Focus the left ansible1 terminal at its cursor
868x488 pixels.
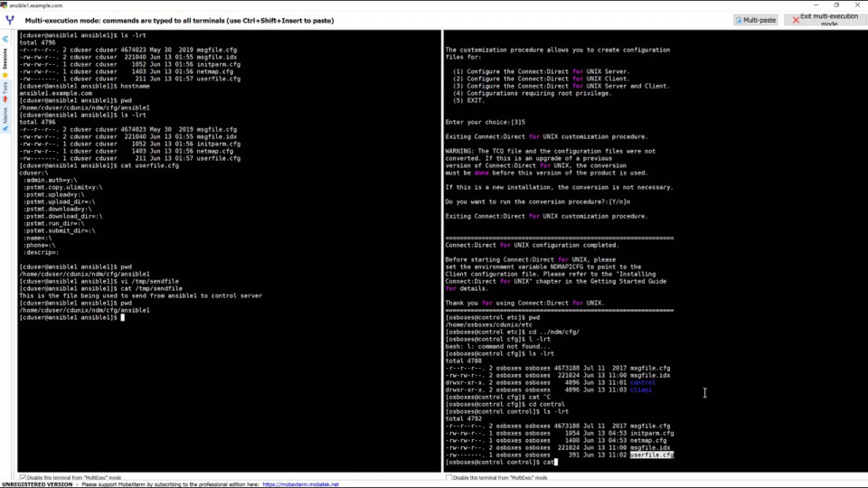(x=122, y=317)
